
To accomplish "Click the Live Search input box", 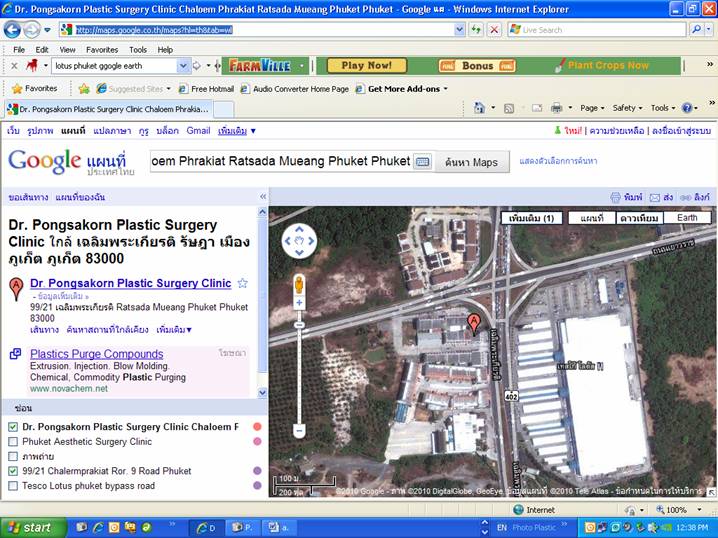I will [596, 30].
